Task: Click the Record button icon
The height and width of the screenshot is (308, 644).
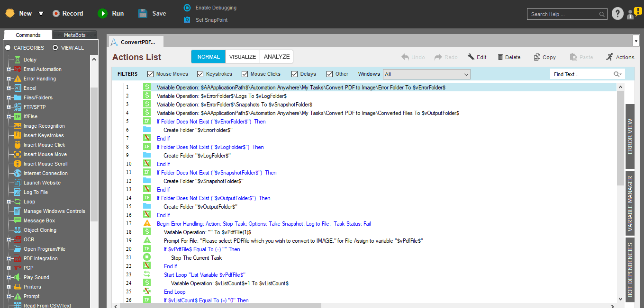Action: [x=56, y=14]
